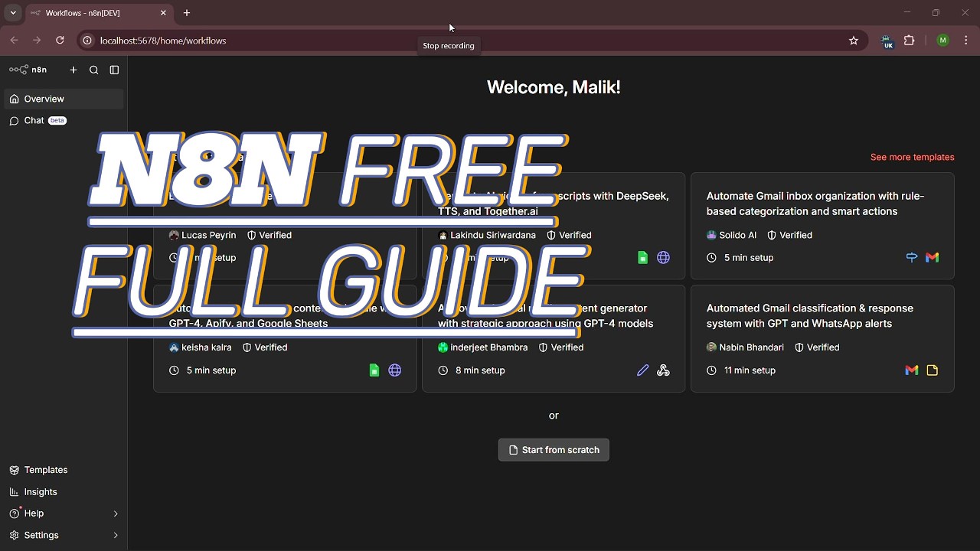
Task: Open tab search dropdown arrow
Action: click(13, 13)
